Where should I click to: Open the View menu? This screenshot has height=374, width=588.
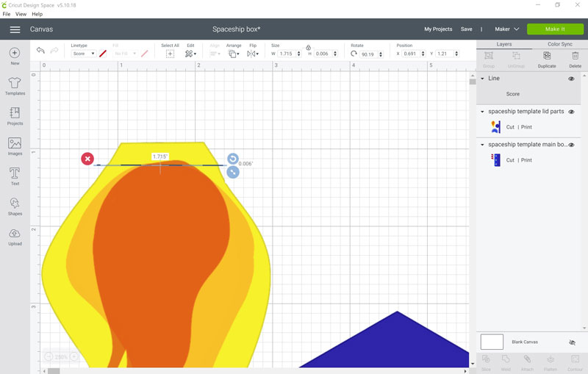point(21,14)
